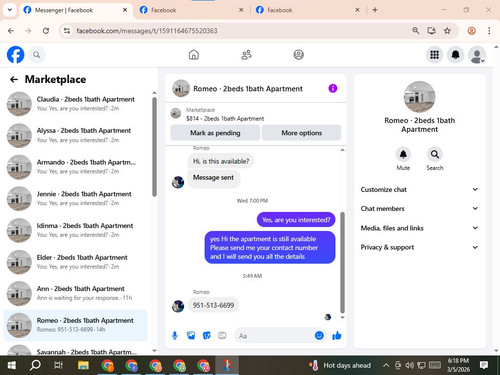
Task: Open Windows Start menu
Action: (x=12, y=365)
